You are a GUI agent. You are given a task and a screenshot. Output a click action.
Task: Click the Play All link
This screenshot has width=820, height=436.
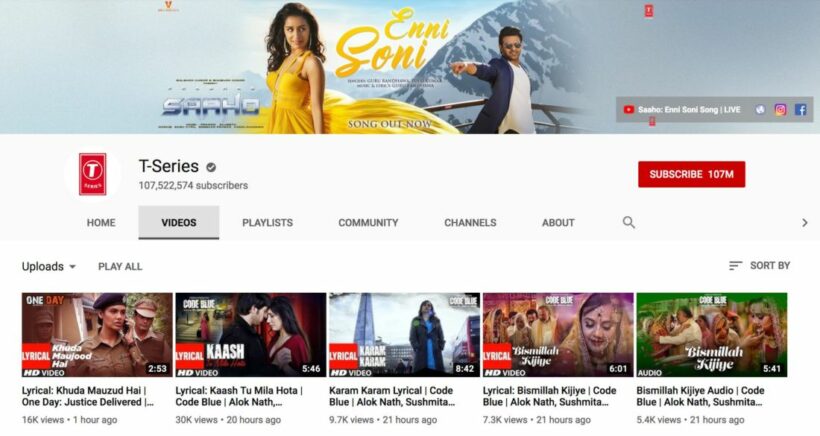coord(120,267)
